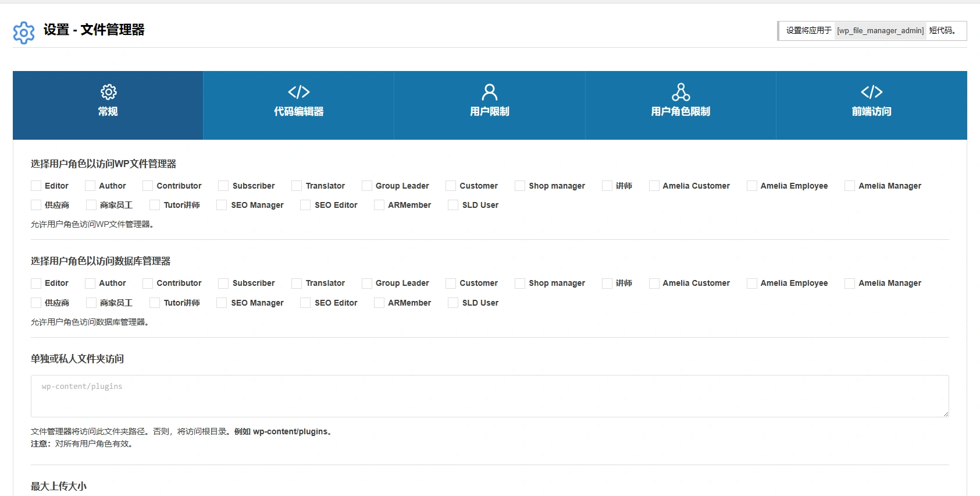Select the 用户角色限制 tab

point(680,105)
